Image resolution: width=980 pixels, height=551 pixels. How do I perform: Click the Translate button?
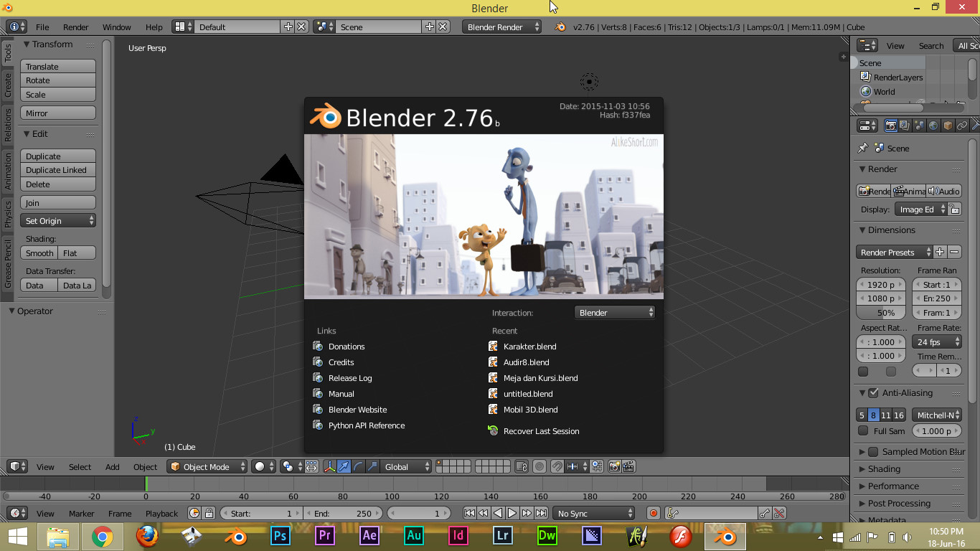coord(58,66)
